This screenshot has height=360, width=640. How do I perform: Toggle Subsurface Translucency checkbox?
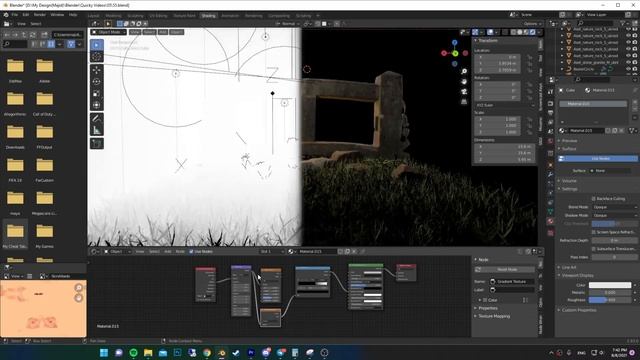click(593, 249)
